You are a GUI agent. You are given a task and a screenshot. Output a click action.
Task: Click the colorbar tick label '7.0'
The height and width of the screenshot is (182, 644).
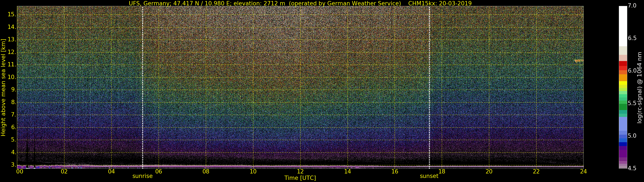(x=632, y=6)
